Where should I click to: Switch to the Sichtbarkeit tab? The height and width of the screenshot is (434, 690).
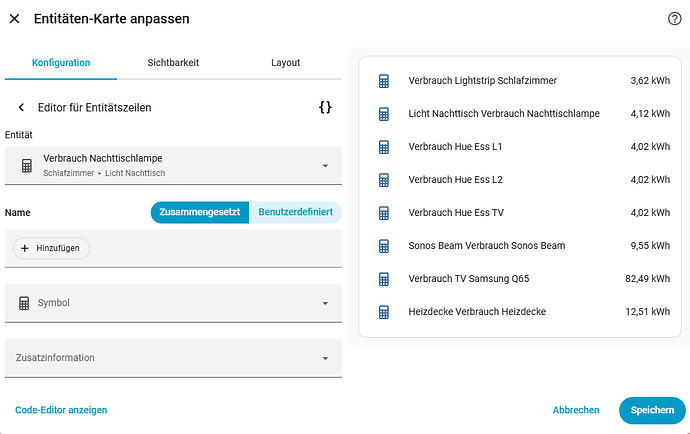pos(173,62)
